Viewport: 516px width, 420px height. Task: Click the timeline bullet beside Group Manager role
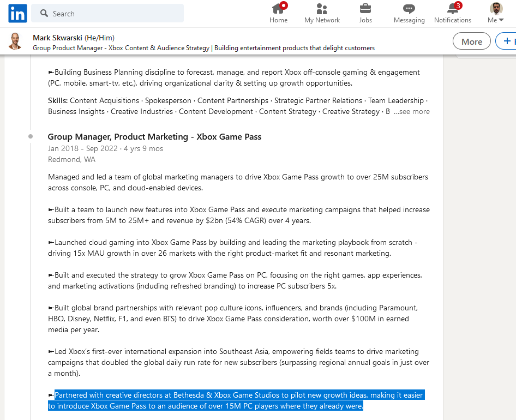point(31,136)
